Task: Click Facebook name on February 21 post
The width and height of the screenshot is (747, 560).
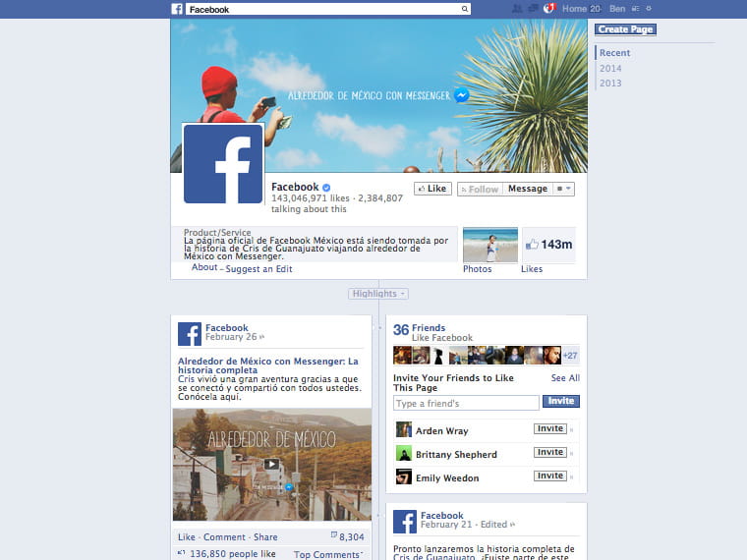Action: pyautogui.click(x=441, y=515)
